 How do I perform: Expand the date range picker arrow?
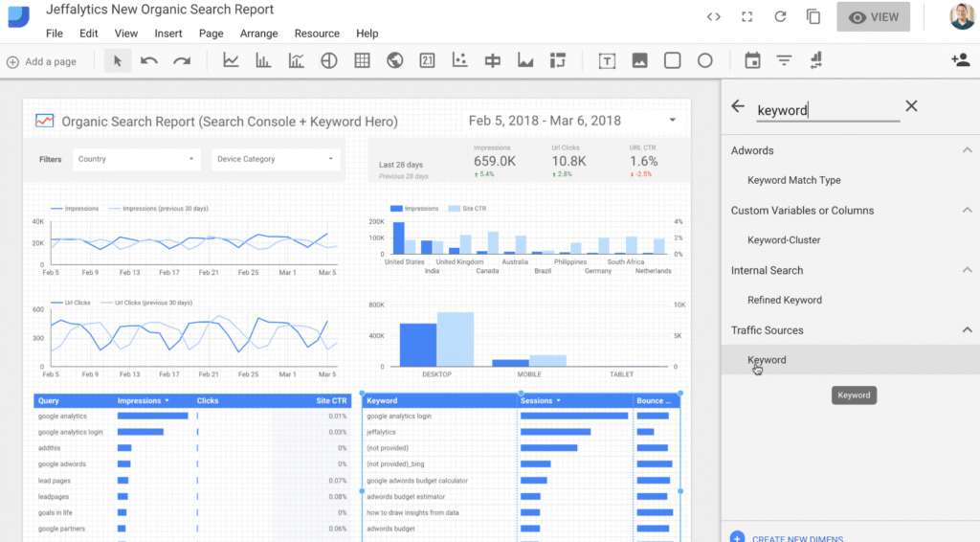pos(672,121)
